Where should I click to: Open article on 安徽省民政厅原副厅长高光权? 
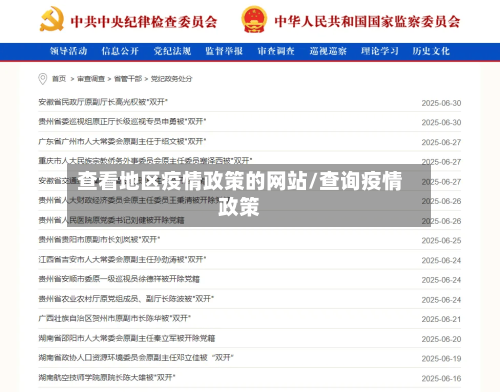103,102
